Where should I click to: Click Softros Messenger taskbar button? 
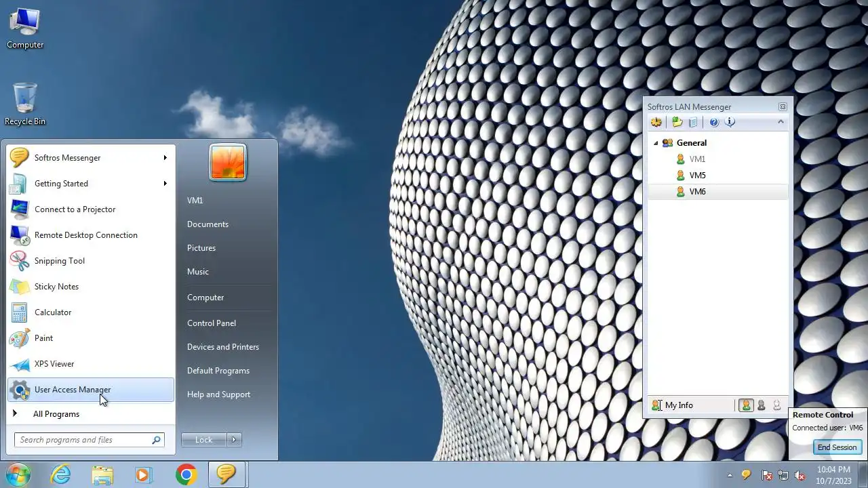[x=226, y=474]
